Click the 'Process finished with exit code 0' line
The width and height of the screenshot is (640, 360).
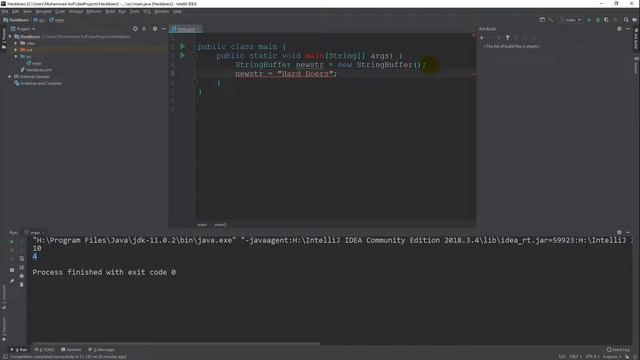click(104, 272)
